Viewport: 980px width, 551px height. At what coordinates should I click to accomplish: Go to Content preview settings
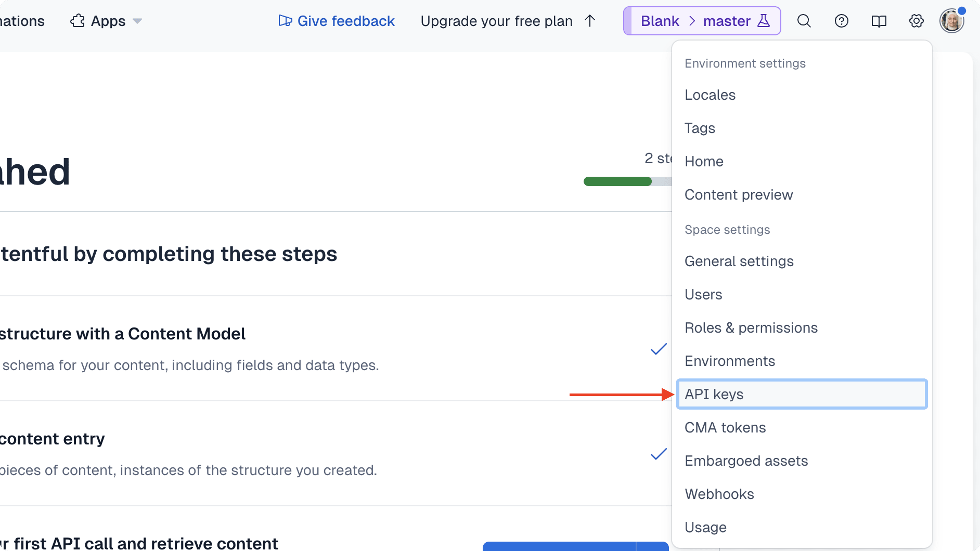pos(738,194)
